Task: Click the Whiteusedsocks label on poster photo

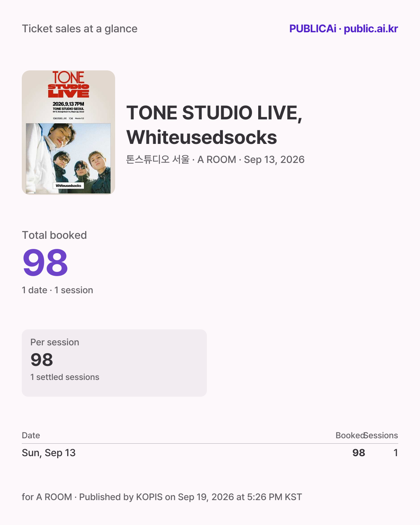Action: (68, 186)
